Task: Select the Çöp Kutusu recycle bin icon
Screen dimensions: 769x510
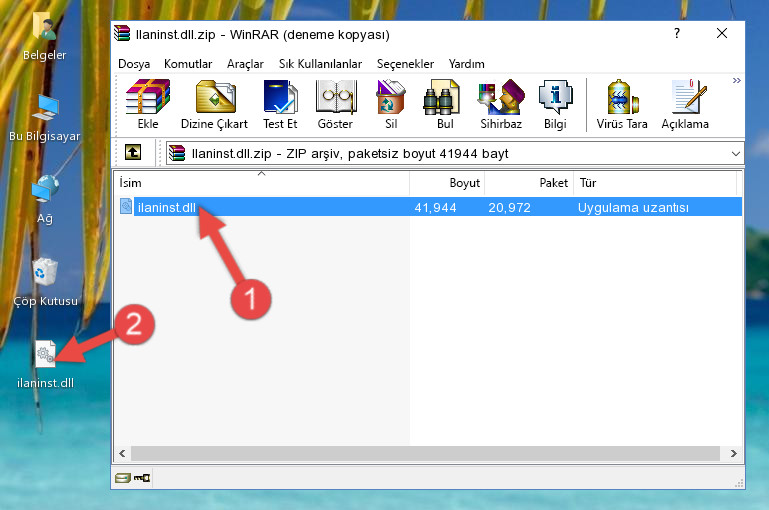Action: (x=45, y=282)
